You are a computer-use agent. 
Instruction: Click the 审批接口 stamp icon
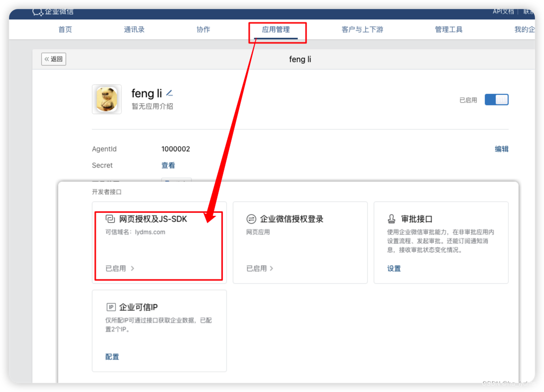click(x=391, y=219)
